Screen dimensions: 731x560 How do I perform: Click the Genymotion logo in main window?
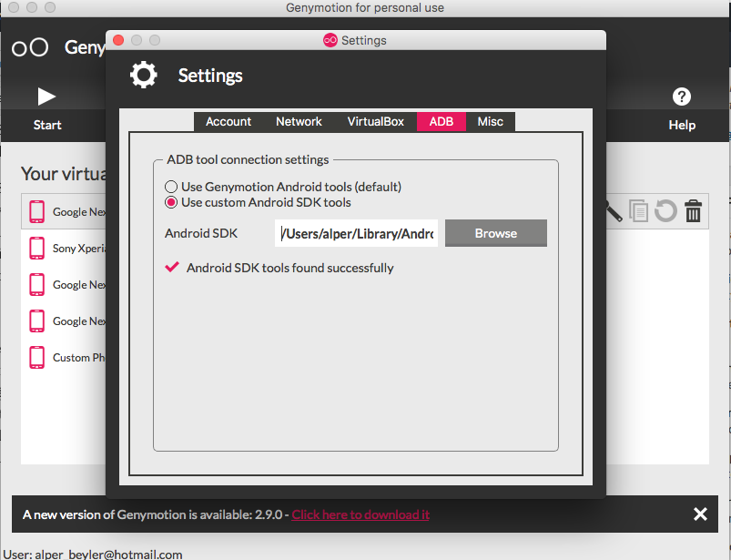pos(30,47)
